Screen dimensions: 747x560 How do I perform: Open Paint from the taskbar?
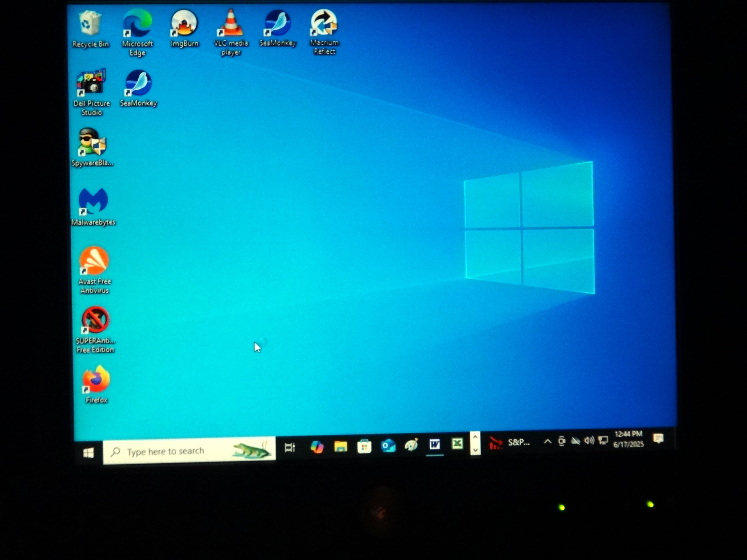[411, 445]
